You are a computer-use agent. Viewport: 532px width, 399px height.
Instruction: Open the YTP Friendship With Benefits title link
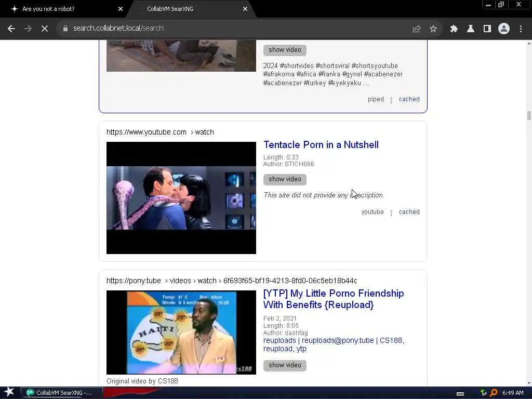pos(334,299)
